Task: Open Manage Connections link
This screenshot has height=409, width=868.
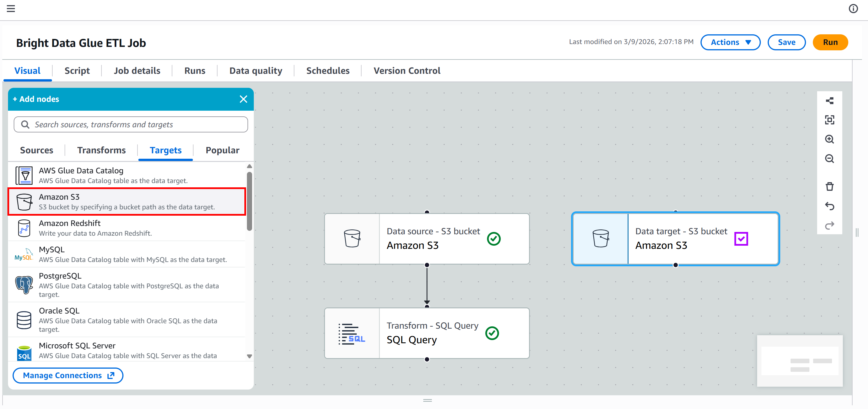Action: pos(68,375)
